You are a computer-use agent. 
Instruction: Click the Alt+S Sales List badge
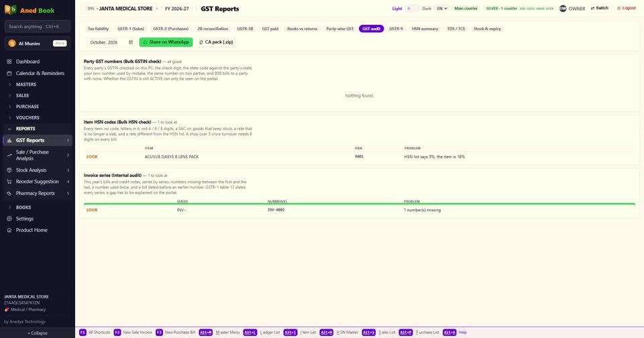pos(368,332)
